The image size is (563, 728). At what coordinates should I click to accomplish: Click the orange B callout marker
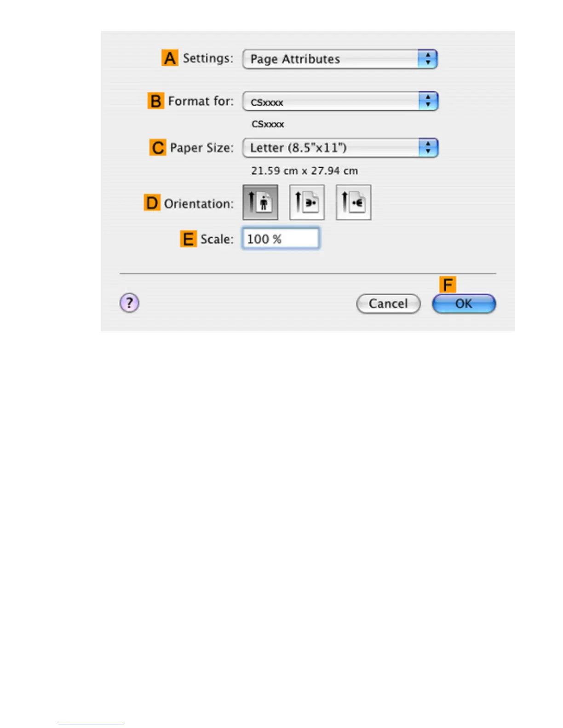point(155,101)
